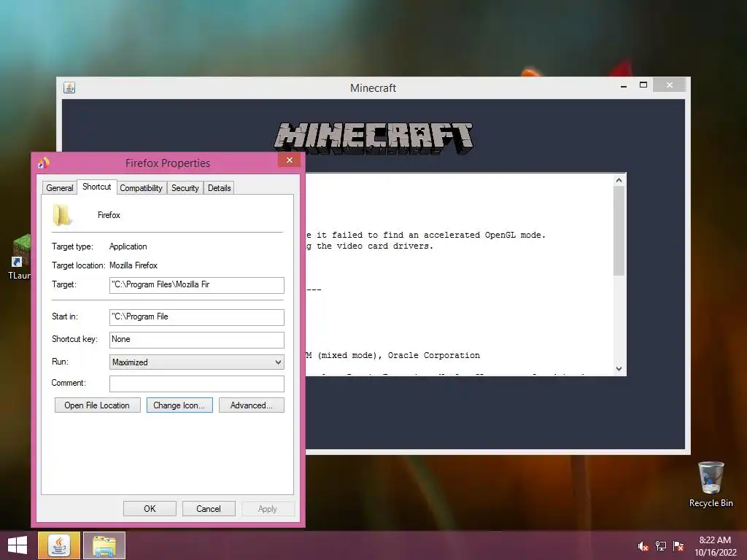Open the Windows Start button
The width and height of the screenshot is (747, 560).
pyautogui.click(x=18, y=545)
